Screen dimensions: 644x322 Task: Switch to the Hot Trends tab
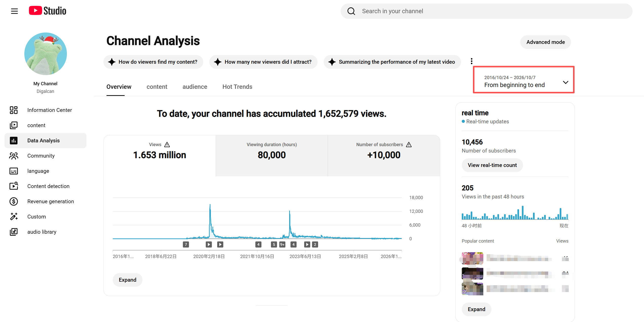(237, 87)
